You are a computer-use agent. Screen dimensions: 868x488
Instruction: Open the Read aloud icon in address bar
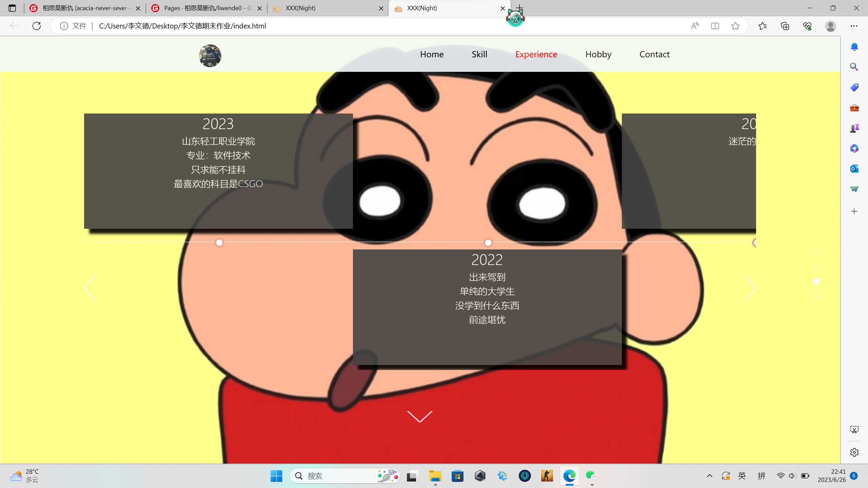pyautogui.click(x=695, y=26)
